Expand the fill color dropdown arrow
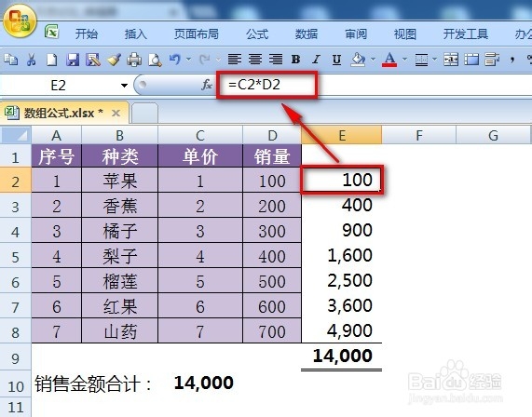Viewport: 532px width, 417px height. click(x=374, y=60)
